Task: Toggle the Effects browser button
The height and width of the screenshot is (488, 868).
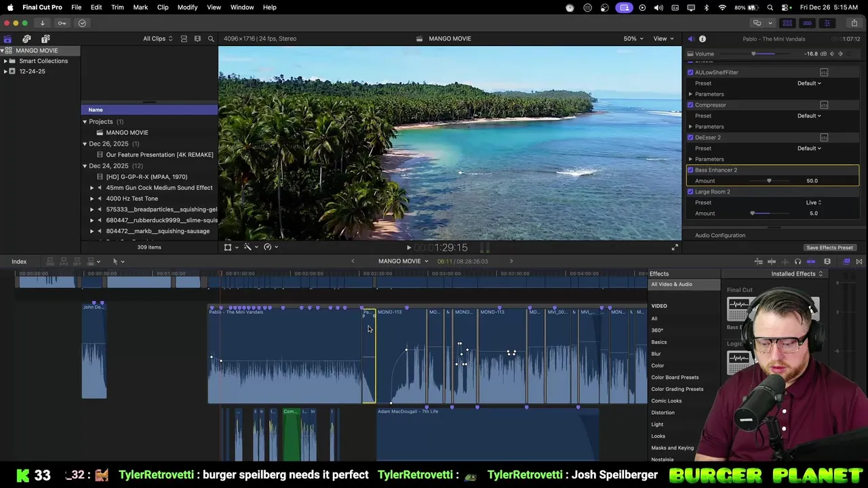Action: pos(846,262)
